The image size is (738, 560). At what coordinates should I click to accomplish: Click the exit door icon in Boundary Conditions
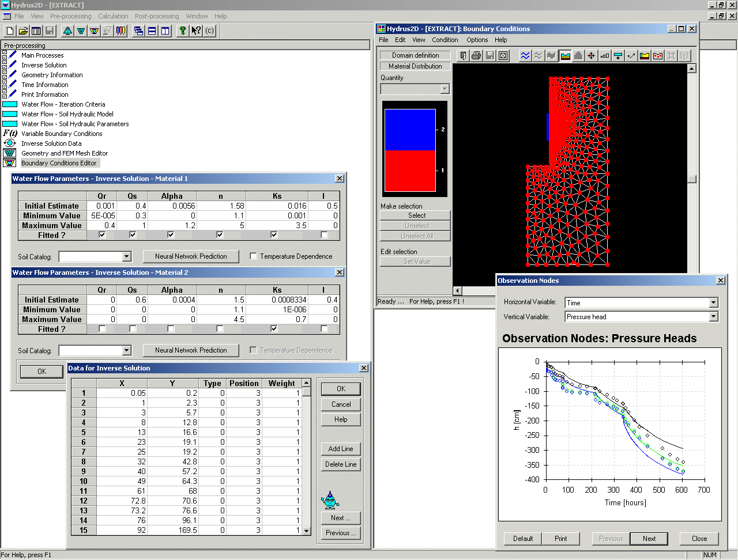[463, 56]
